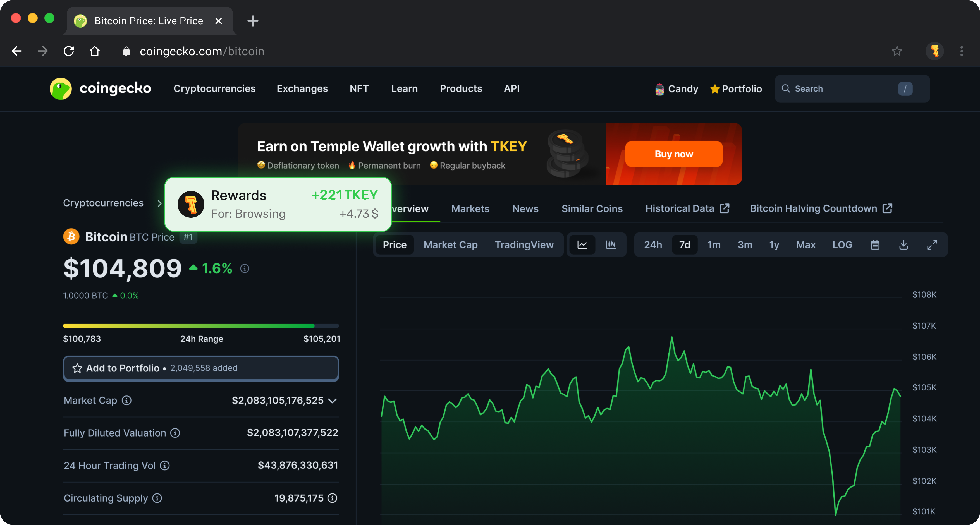Set chart range to 24h

[653, 244]
